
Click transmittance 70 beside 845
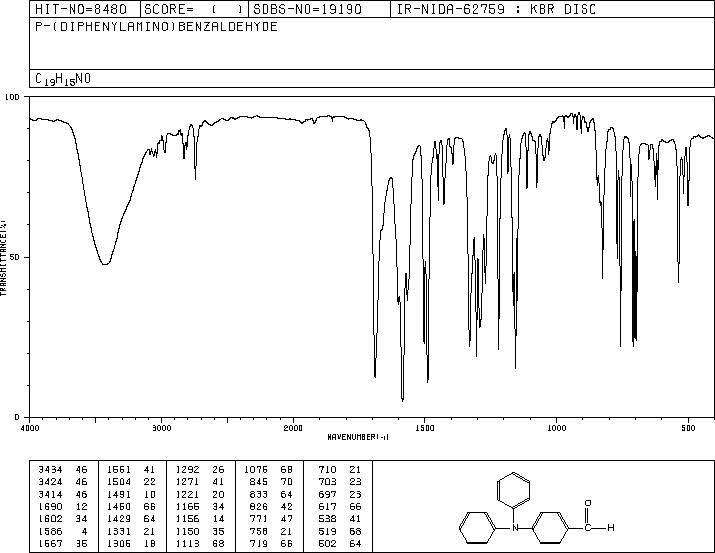pyautogui.click(x=286, y=482)
